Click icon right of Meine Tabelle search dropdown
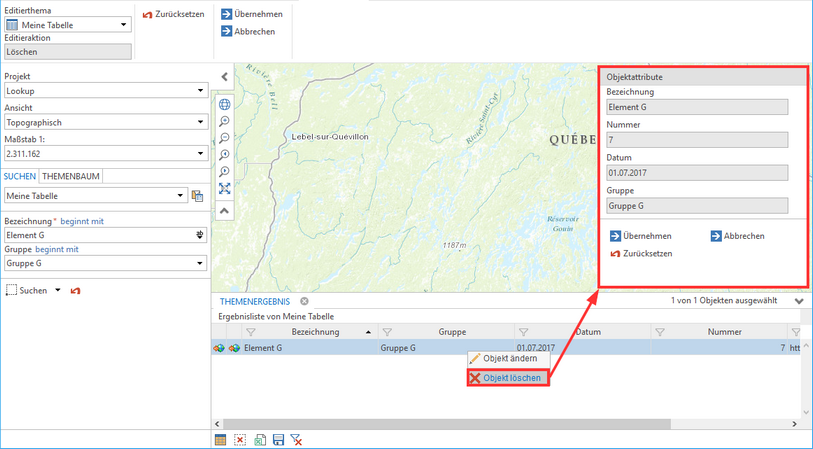Image resolution: width=813 pixels, height=449 pixels. point(197,196)
